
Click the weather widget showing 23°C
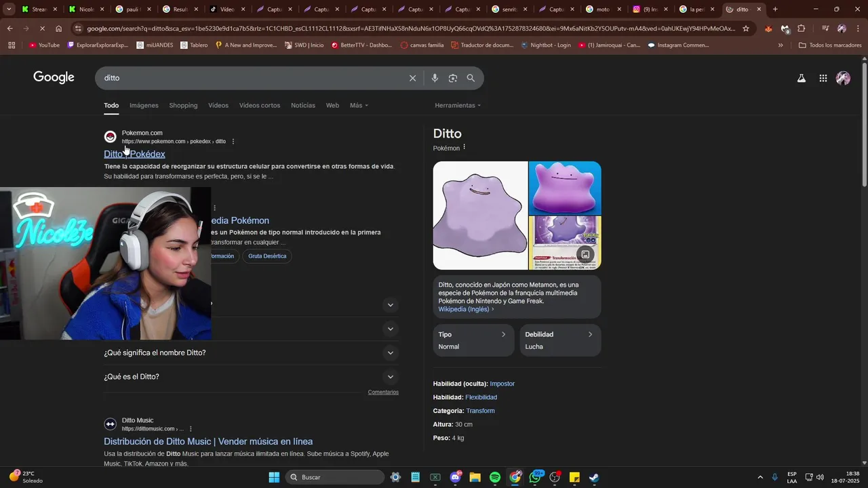[26, 477]
